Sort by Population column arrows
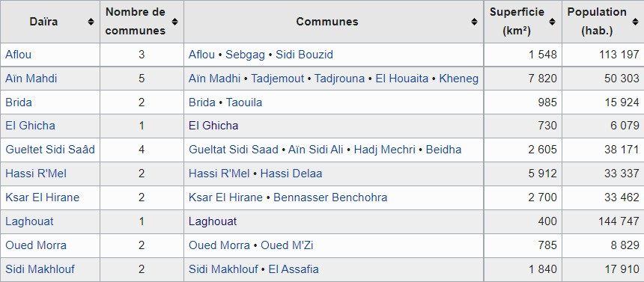Viewport: 644px width, 282px height. pyautogui.click(x=635, y=22)
